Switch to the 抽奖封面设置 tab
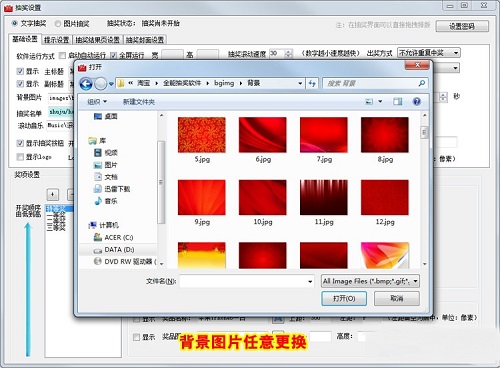 tap(145, 40)
